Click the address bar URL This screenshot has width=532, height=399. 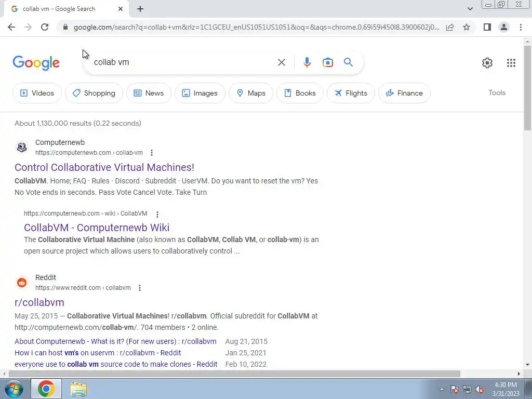tap(257, 27)
